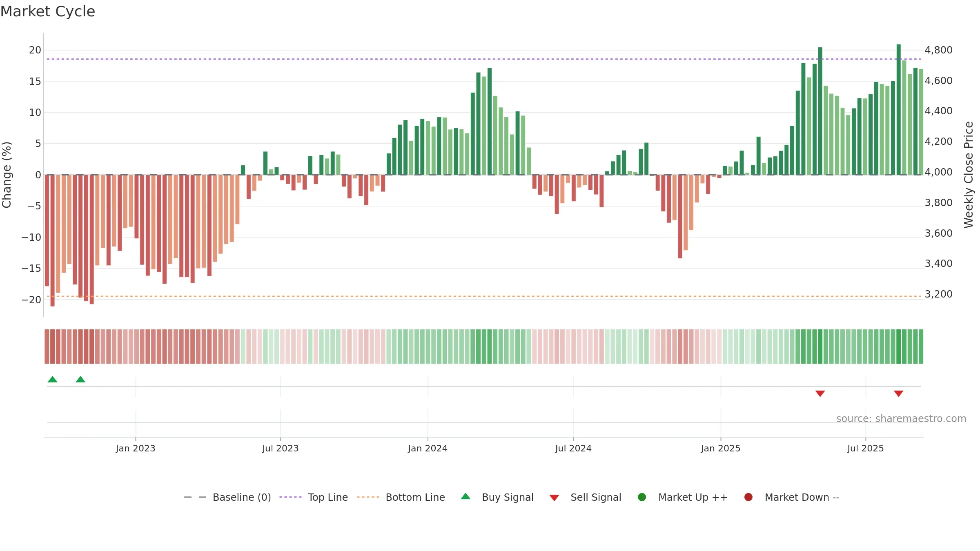
Task: Click the tallest green bar above the top line
Action: [x=898, y=109]
